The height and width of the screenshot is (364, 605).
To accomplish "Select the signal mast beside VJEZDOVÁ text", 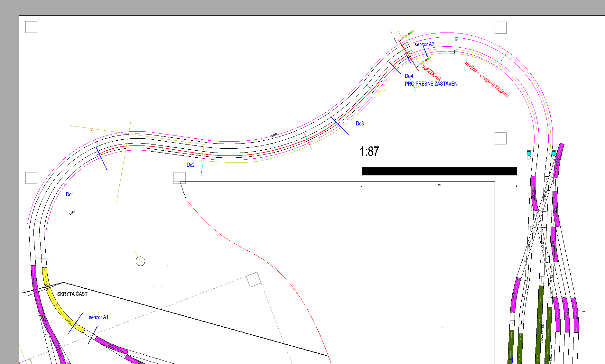I will pos(425,61).
